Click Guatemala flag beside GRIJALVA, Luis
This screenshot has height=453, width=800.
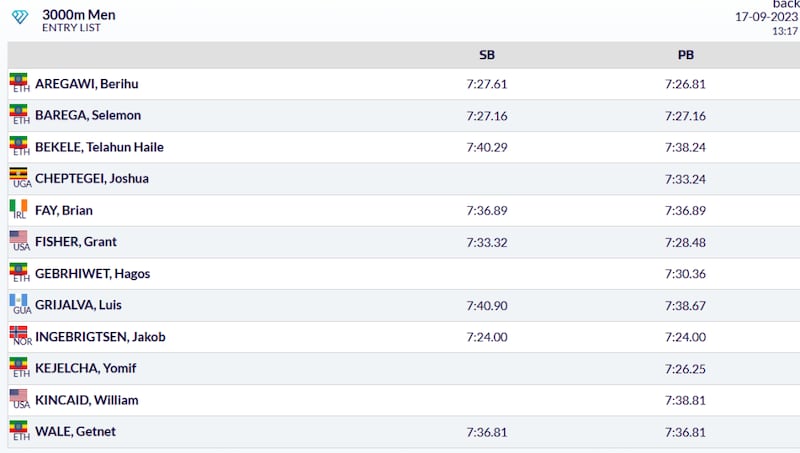point(18,301)
